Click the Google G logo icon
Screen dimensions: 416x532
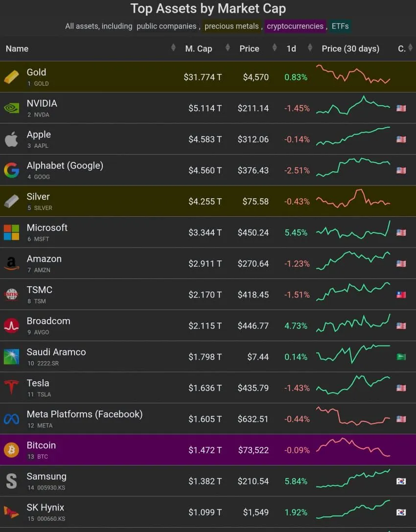pos(12,170)
